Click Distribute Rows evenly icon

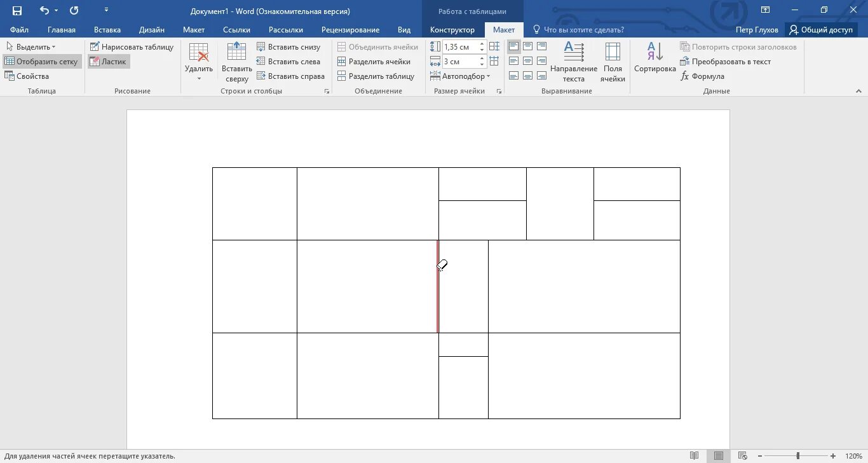494,47
